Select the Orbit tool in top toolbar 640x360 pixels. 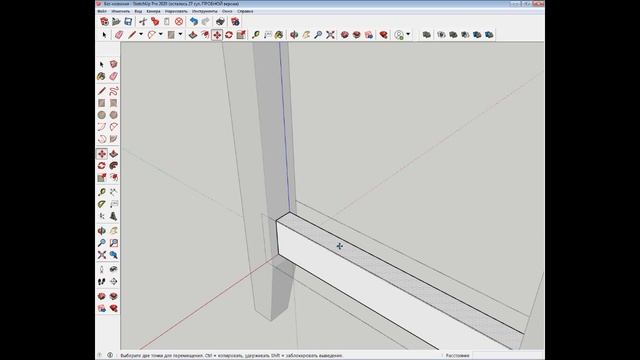click(x=294, y=35)
